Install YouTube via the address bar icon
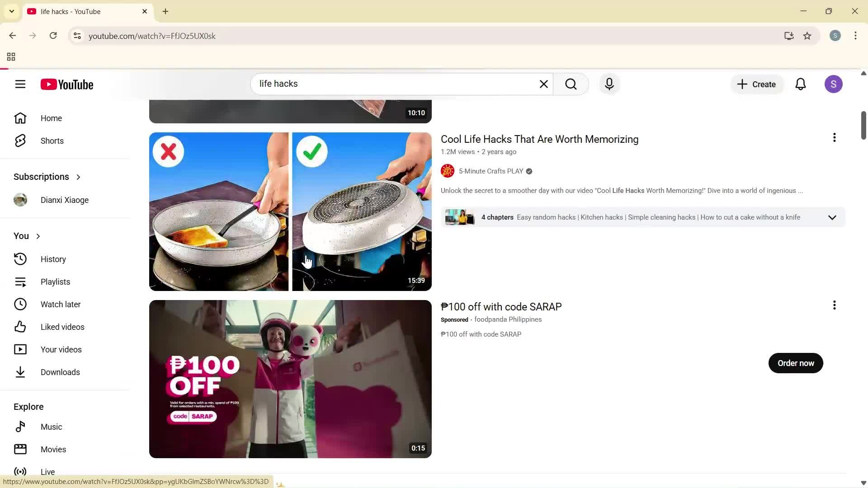 789,36
